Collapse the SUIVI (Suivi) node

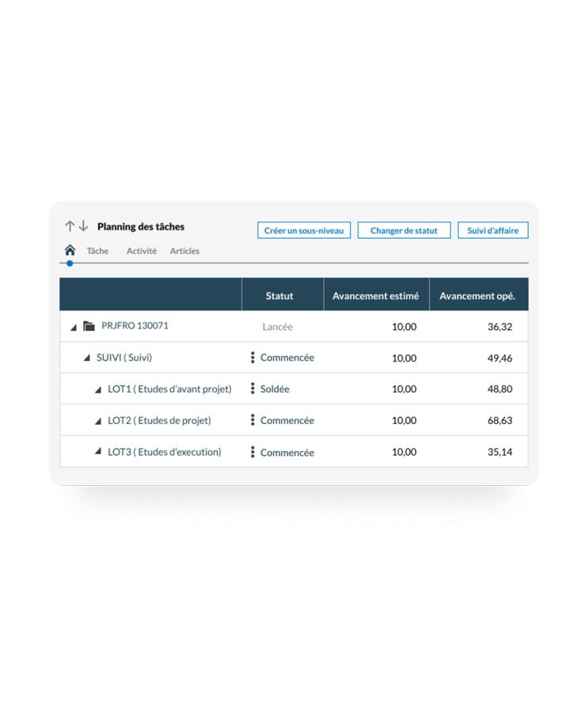[x=87, y=358]
